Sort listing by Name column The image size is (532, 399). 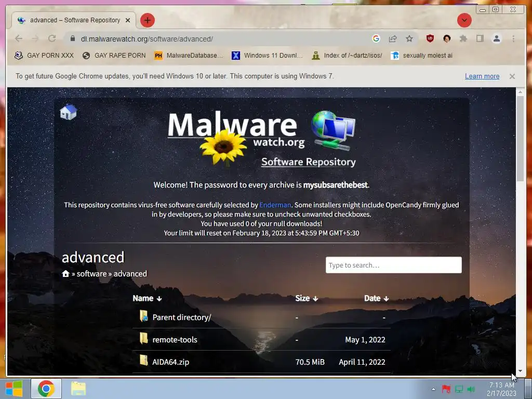coord(147,298)
